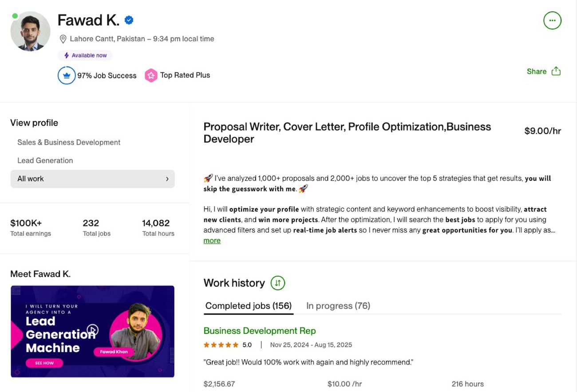Click the location pin icon
577x392 pixels.
click(x=63, y=39)
